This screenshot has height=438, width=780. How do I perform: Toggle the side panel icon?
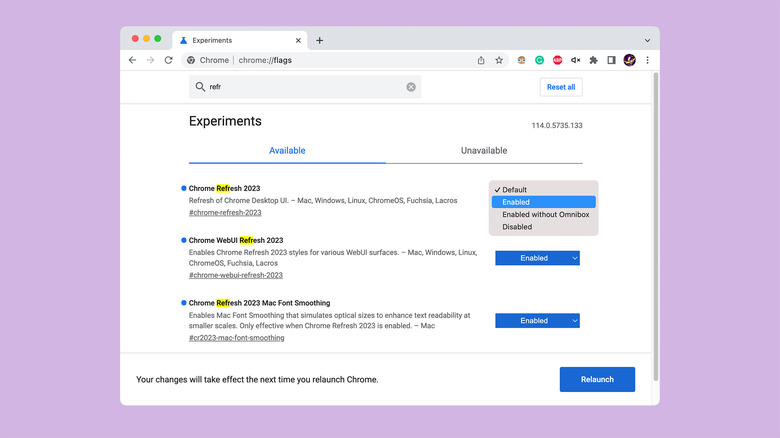click(611, 60)
